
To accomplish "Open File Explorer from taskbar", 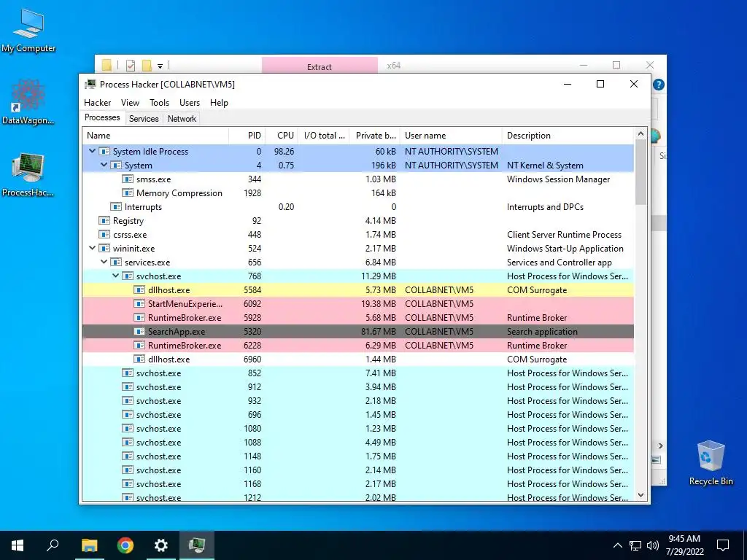I will [89, 545].
